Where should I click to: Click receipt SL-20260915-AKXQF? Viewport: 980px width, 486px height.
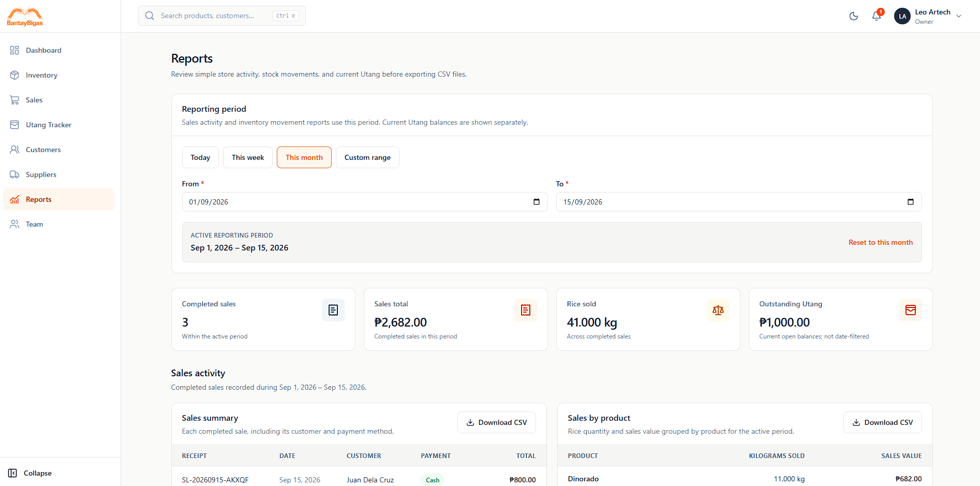point(215,480)
